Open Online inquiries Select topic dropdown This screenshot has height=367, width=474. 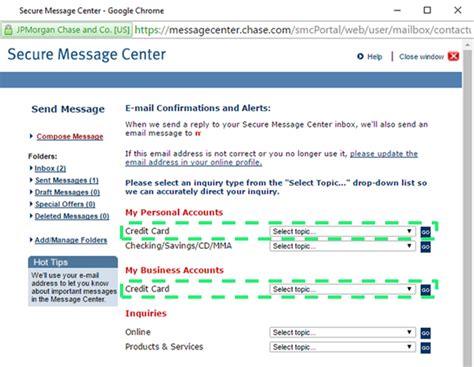342,332
